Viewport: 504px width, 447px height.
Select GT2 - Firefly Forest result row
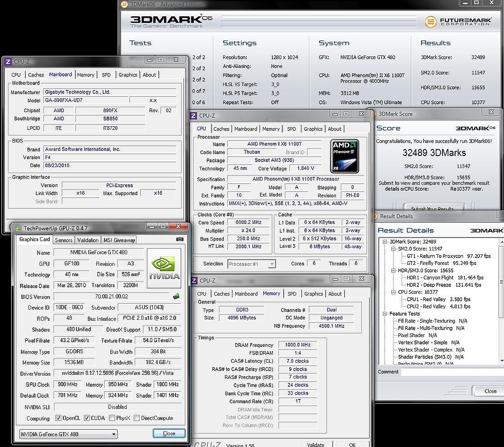(441, 263)
